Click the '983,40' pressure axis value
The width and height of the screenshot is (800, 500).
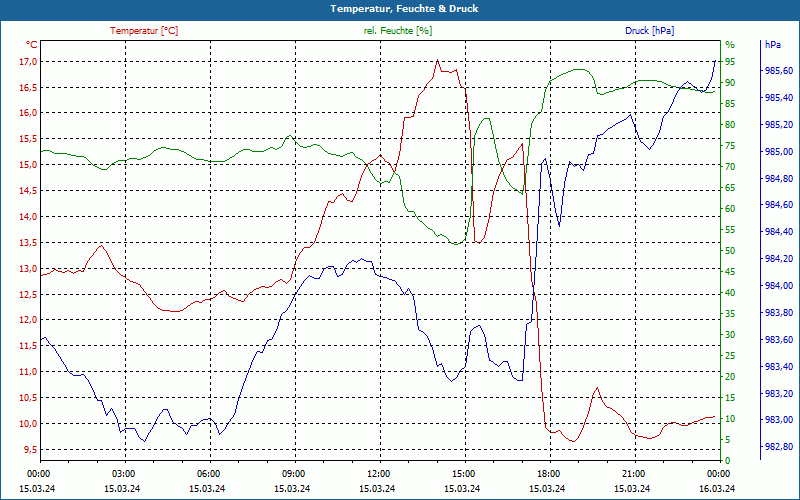point(779,366)
